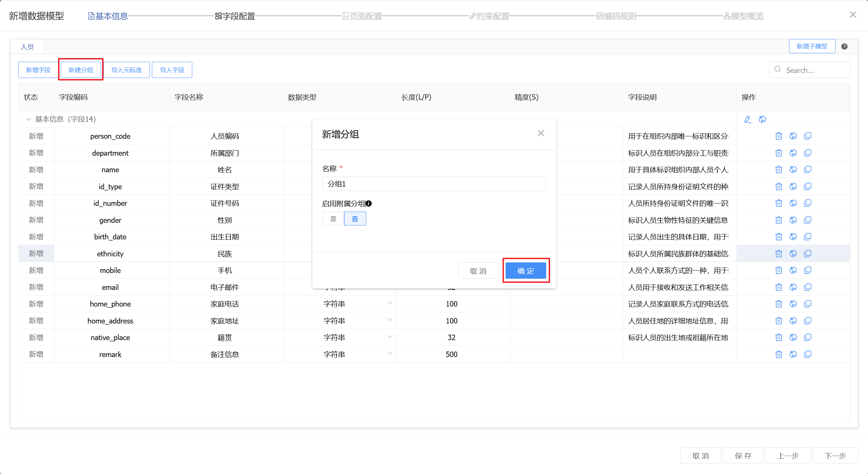
Task: Collapse the 基本信息 group chevron
Action: (x=28, y=119)
